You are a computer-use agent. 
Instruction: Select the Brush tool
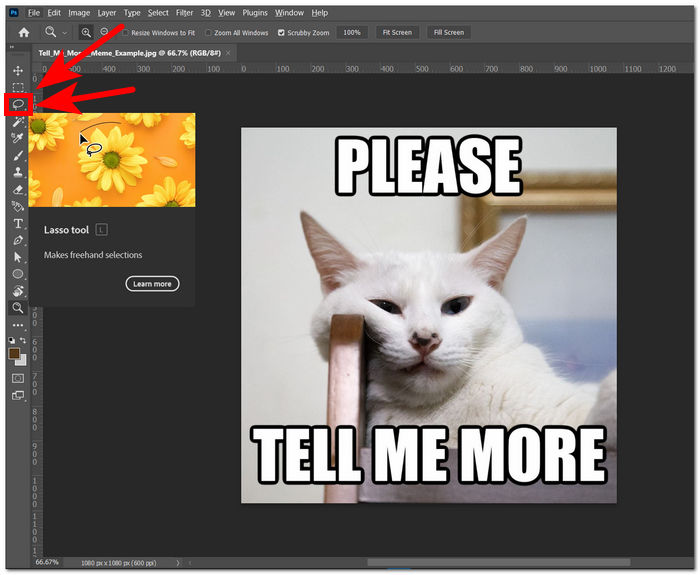tap(18, 155)
